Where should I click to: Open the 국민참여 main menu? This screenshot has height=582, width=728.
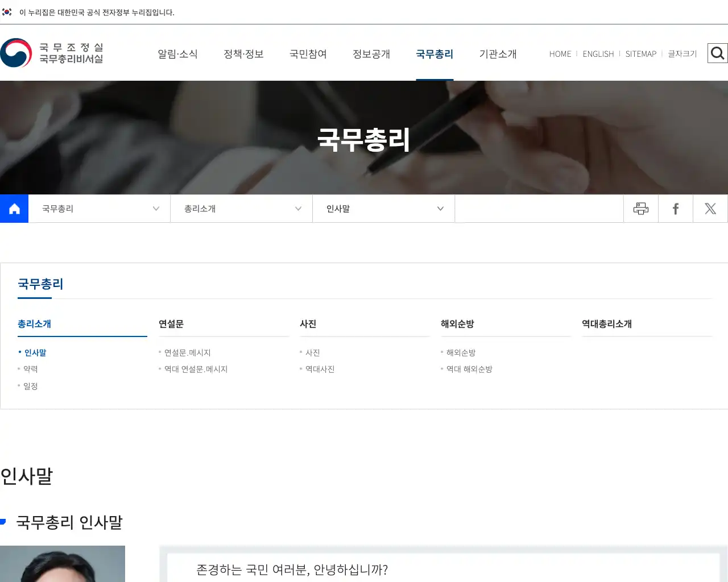[x=308, y=54]
